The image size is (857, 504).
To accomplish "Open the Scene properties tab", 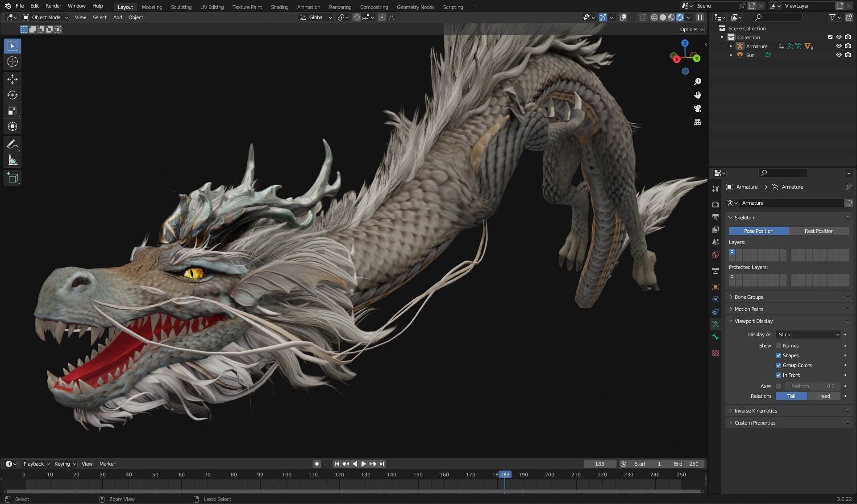I will [716, 242].
